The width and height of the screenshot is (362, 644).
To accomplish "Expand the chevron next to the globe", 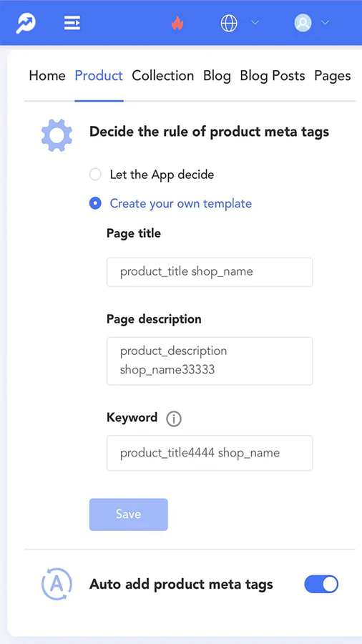I will [255, 23].
